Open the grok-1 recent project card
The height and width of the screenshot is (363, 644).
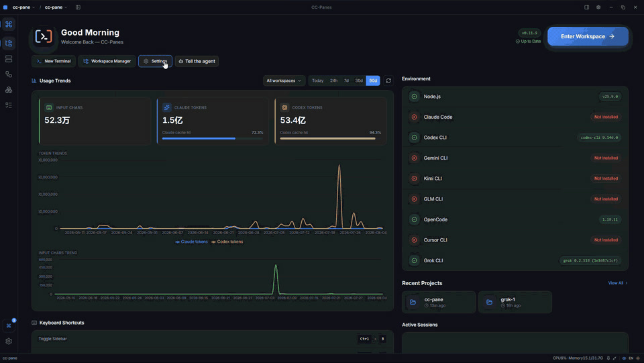tap(515, 302)
